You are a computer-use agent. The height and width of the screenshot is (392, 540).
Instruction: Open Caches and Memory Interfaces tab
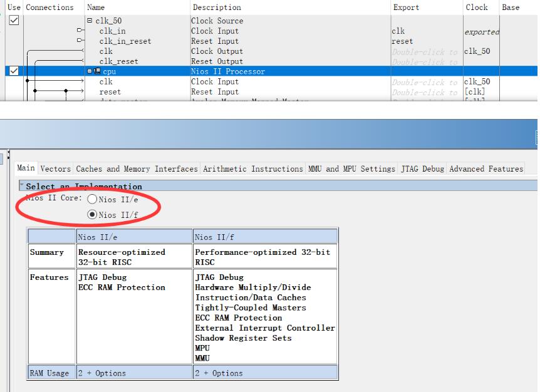point(137,168)
